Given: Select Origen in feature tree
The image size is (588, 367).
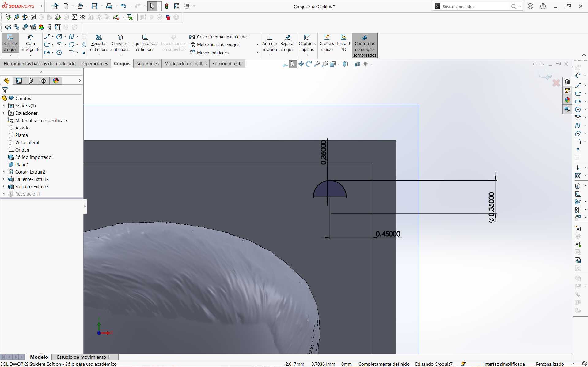Looking at the screenshot, I should [22, 150].
